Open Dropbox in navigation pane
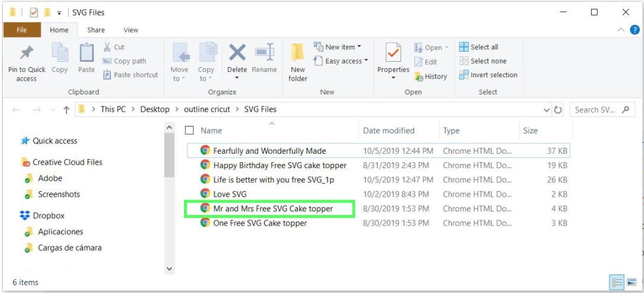Image resolution: width=644 pixels, height=294 pixels. tap(42, 216)
